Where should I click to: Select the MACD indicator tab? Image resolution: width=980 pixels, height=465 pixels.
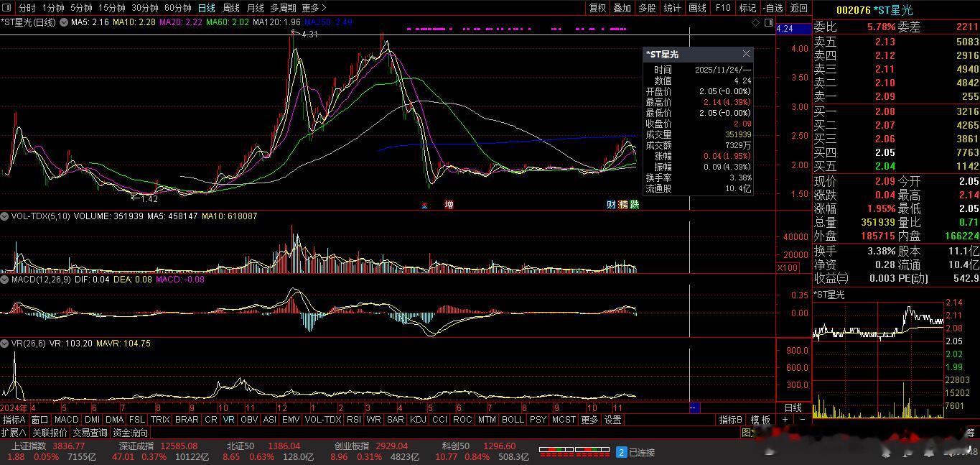click(66, 420)
